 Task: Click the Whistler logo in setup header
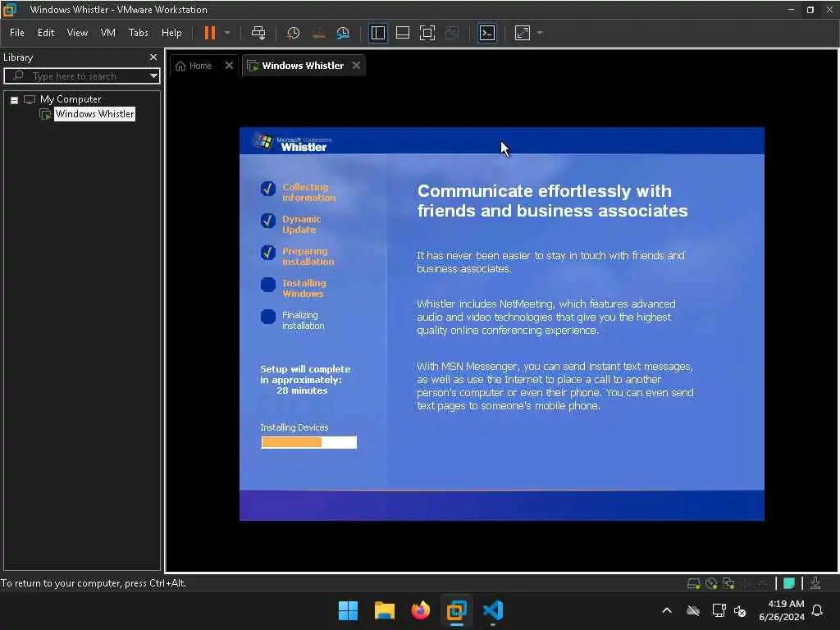pos(292,143)
